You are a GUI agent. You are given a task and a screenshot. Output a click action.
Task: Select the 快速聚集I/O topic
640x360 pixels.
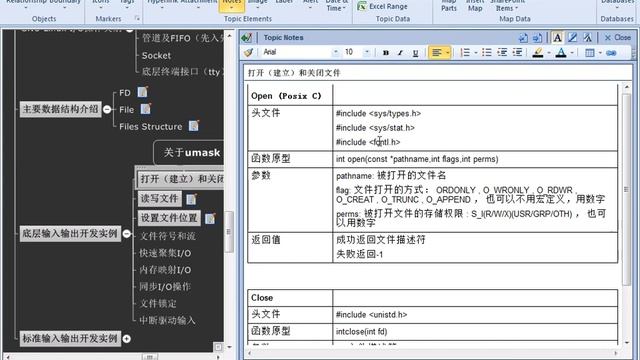point(165,253)
